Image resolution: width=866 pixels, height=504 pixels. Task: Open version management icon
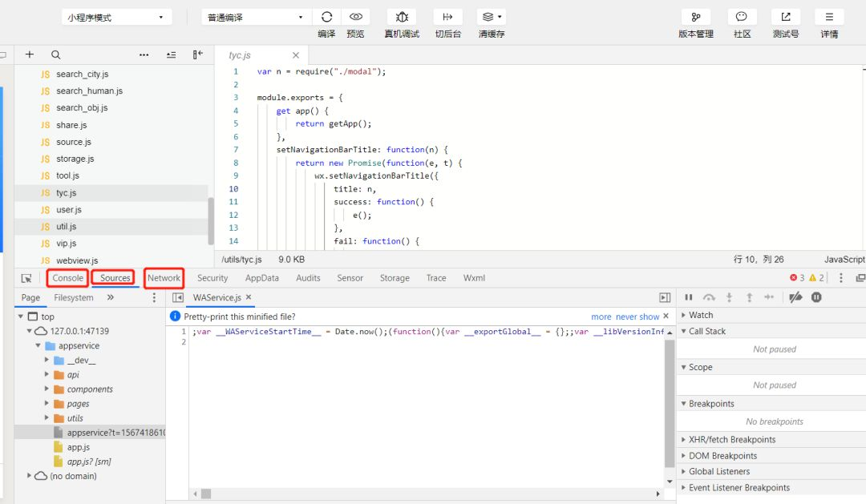tap(696, 17)
